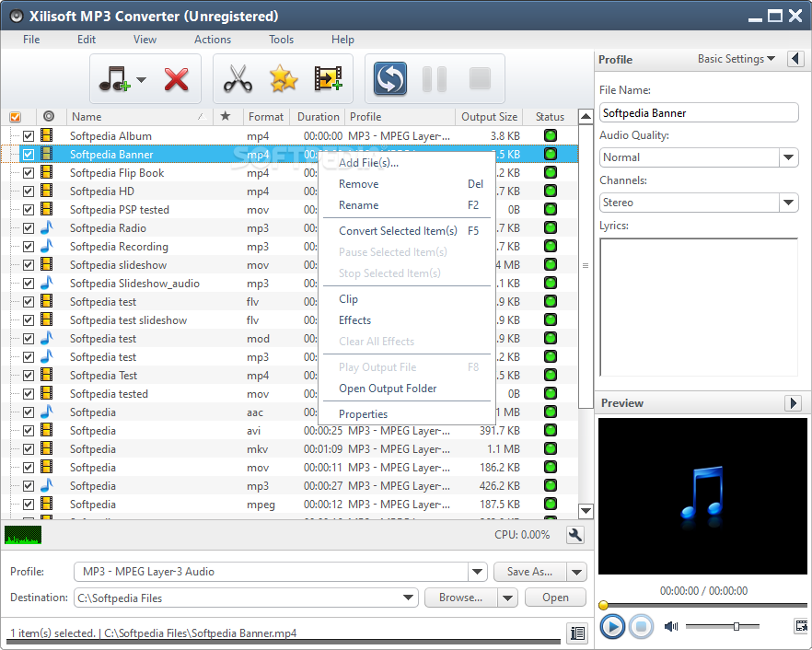The image size is (812, 650).
Task: Open the Audio Quality dropdown
Action: point(789,157)
